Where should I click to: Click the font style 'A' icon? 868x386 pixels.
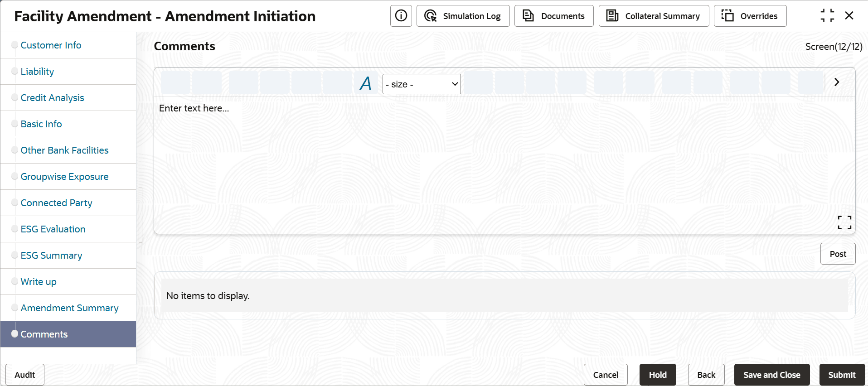click(366, 83)
